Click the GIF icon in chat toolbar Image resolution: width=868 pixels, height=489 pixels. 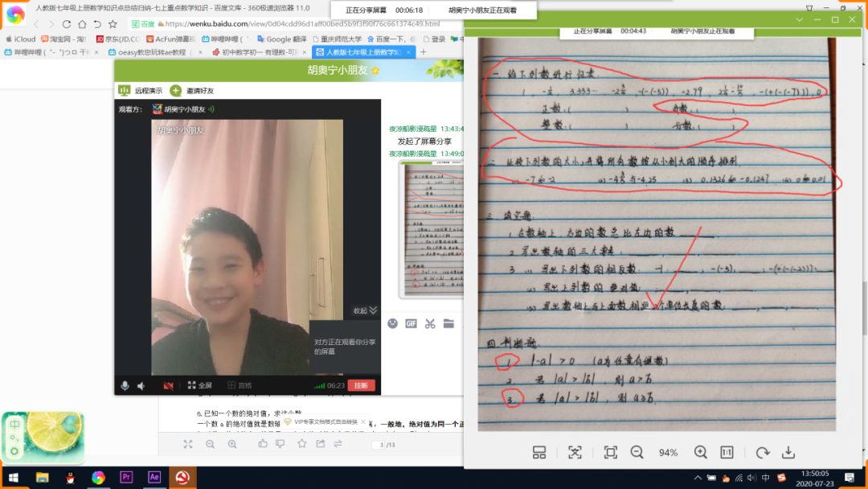pyautogui.click(x=411, y=323)
